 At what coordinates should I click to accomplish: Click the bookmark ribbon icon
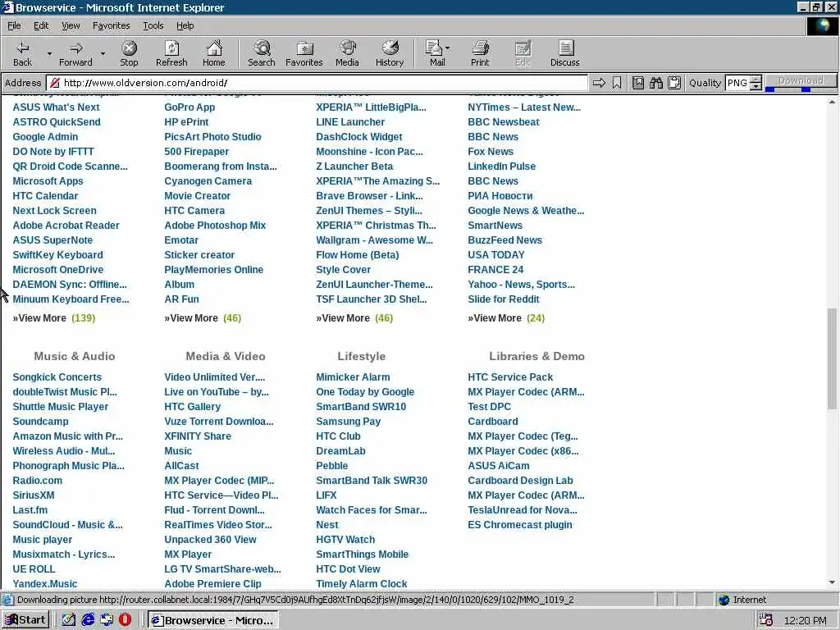click(x=617, y=83)
